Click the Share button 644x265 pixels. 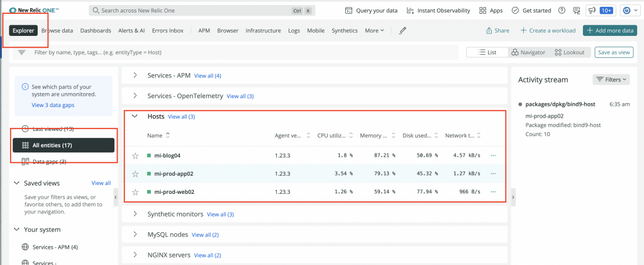tap(497, 30)
